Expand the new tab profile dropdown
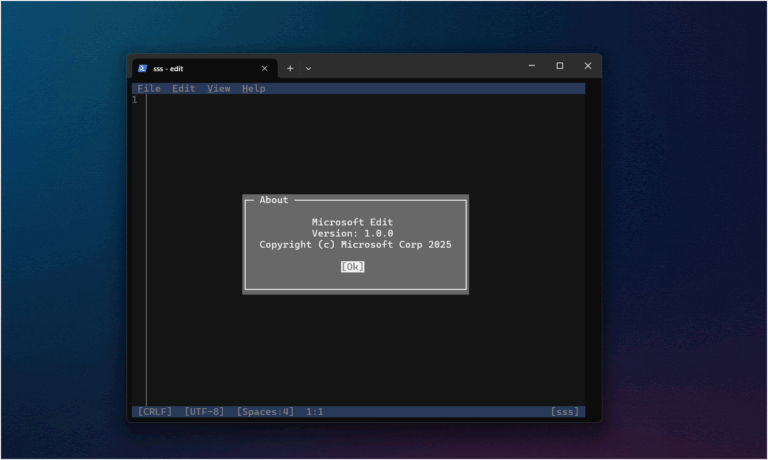Screen dimensions: 768x460 [308, 69]
